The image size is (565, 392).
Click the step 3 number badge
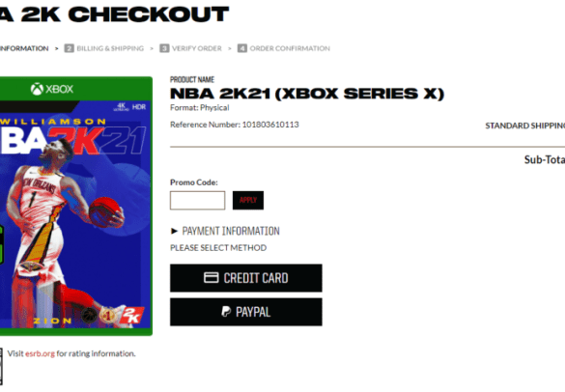coord(164,48)
